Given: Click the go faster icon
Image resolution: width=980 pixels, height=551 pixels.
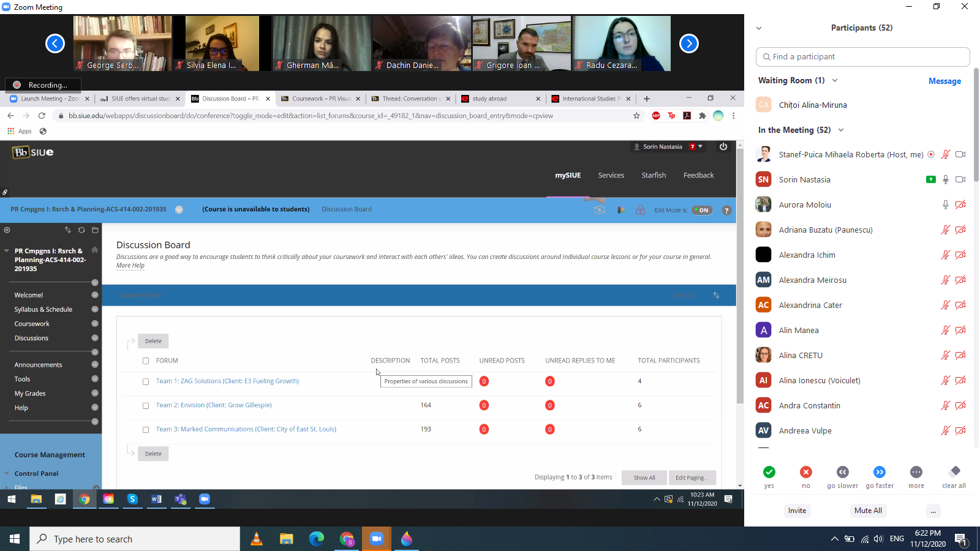Looking at the screenshot, I should pos(880,472).
